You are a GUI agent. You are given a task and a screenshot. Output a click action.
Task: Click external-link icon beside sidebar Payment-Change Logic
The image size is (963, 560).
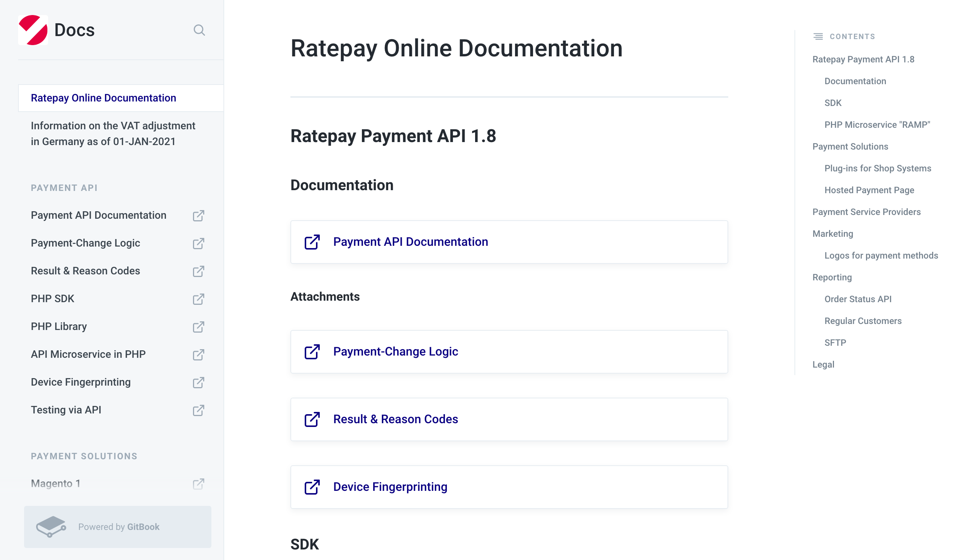[x=198, y=244]
